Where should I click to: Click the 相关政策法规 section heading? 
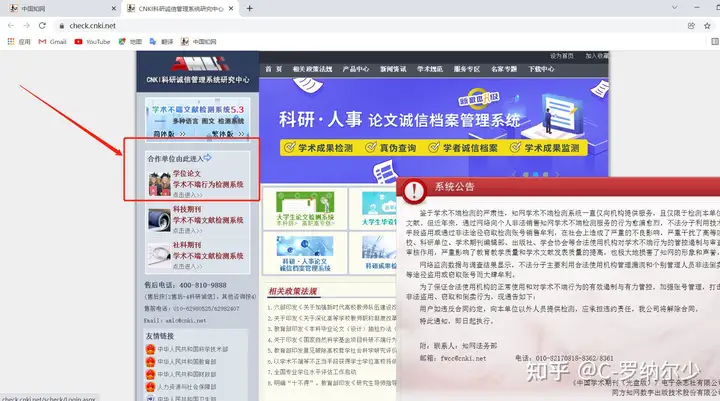[x=293, y=291]
